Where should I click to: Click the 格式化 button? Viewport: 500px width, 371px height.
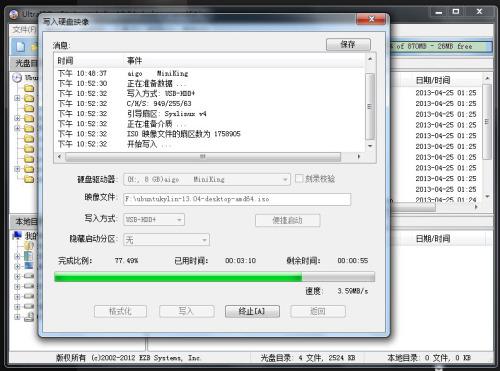tap(120, 311)
